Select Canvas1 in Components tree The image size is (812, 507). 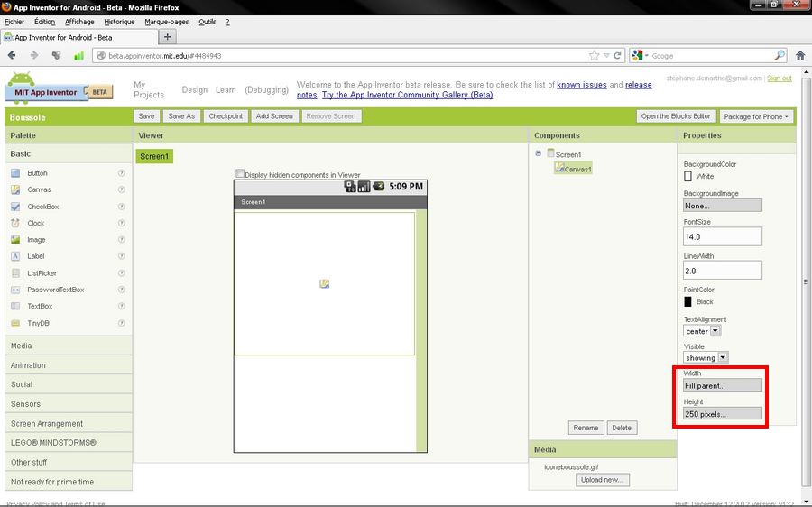pyautogui.click(x=573, y=169)
